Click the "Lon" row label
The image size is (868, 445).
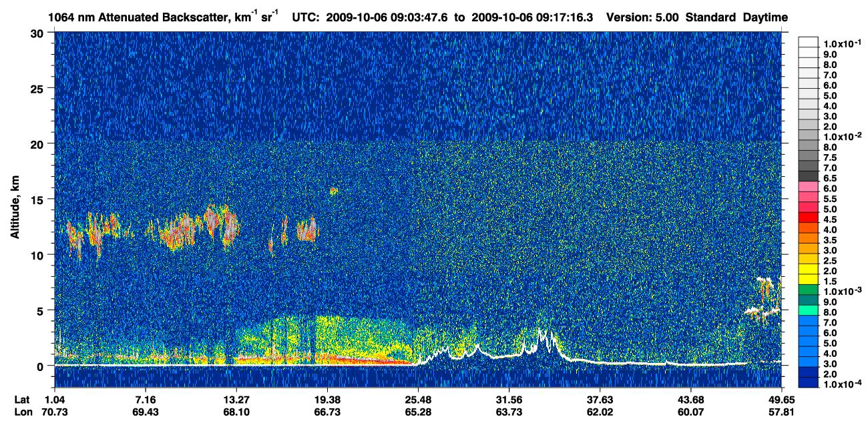click(x=22, y=412)
